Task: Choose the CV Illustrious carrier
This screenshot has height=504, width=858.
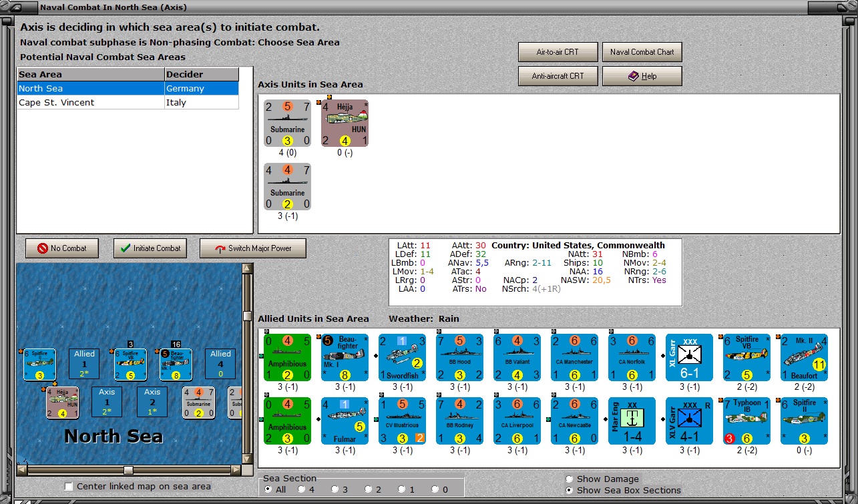Action: (x=402, y=421)
